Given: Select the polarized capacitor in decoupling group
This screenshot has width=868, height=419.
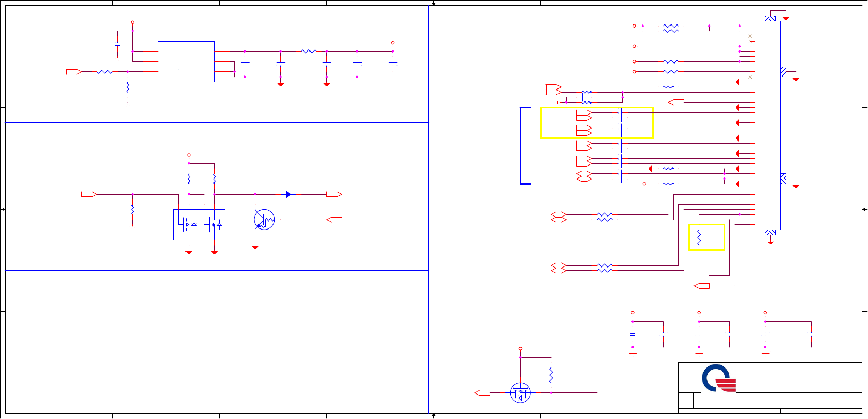Looking at the screenshot, I should (633, 334).
